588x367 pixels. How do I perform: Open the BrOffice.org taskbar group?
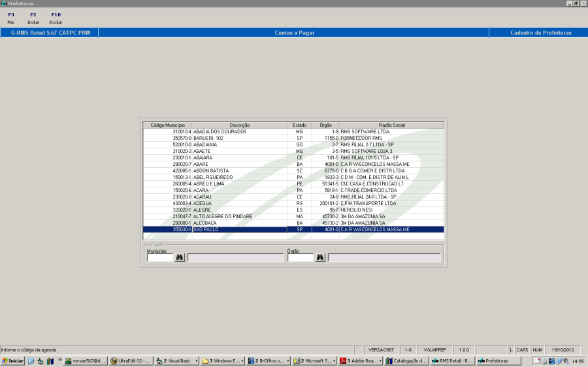tap(269, 360)
